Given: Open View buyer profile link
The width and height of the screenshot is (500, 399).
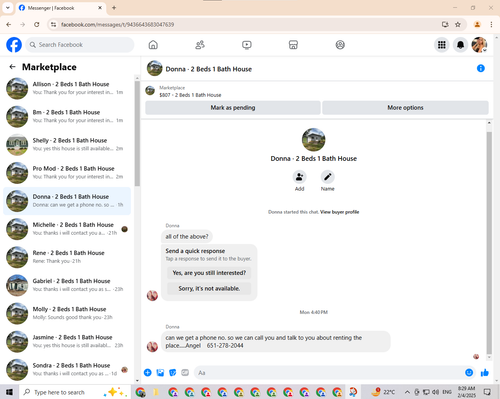Looking at the screenshot, I should tap(340, 212).
